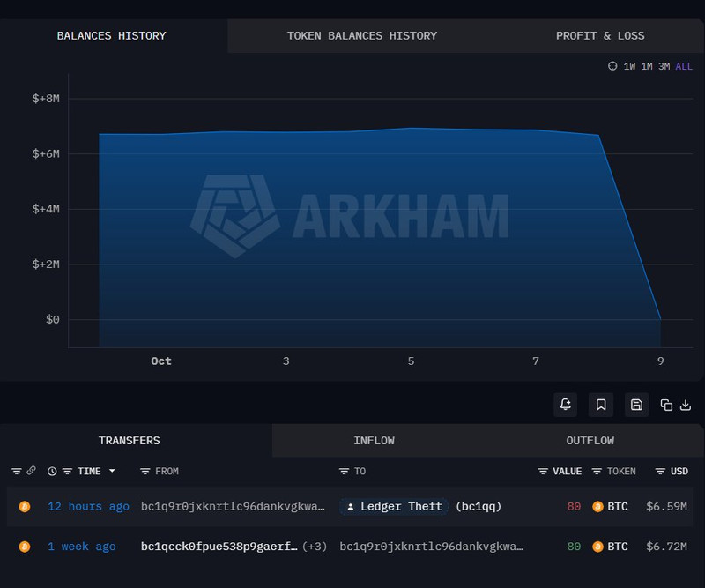Switch to Transfers tab
The image size is (705, 588).
(129, 441)
